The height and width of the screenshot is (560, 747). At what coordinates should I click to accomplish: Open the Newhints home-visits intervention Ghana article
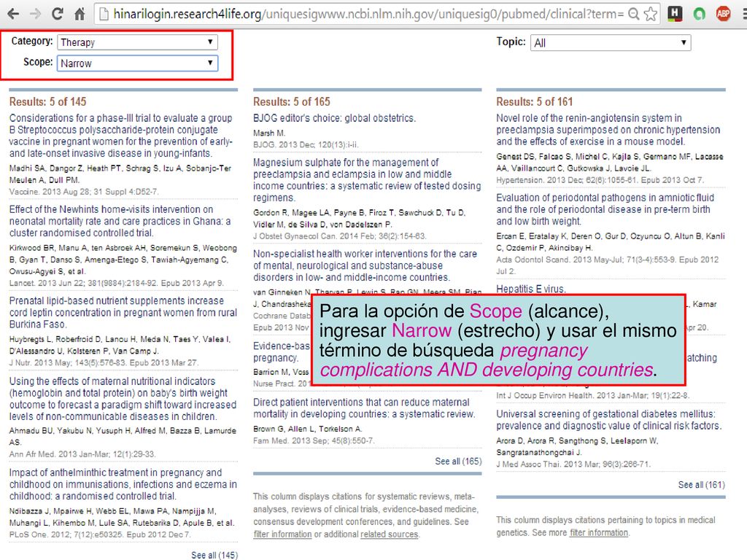(120, 221)
